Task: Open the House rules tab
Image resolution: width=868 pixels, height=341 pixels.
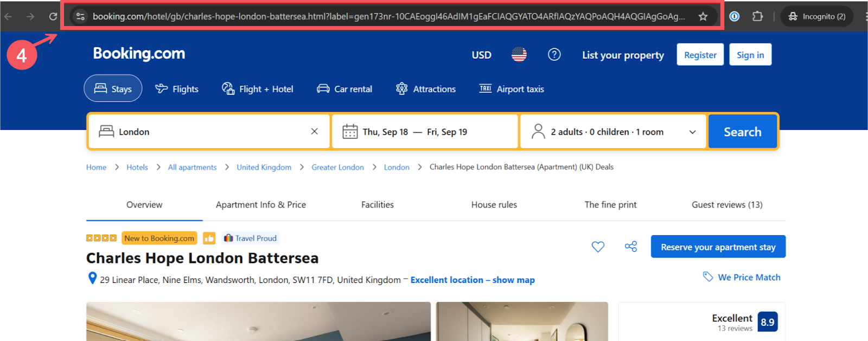Action: 494,205
